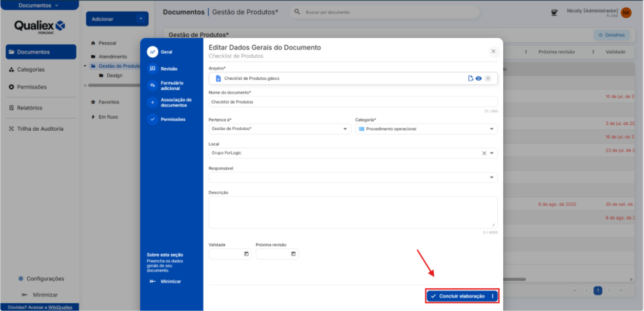Open the coffee cup icon in header
The image size is (644, 311).
tap(553, 12)
